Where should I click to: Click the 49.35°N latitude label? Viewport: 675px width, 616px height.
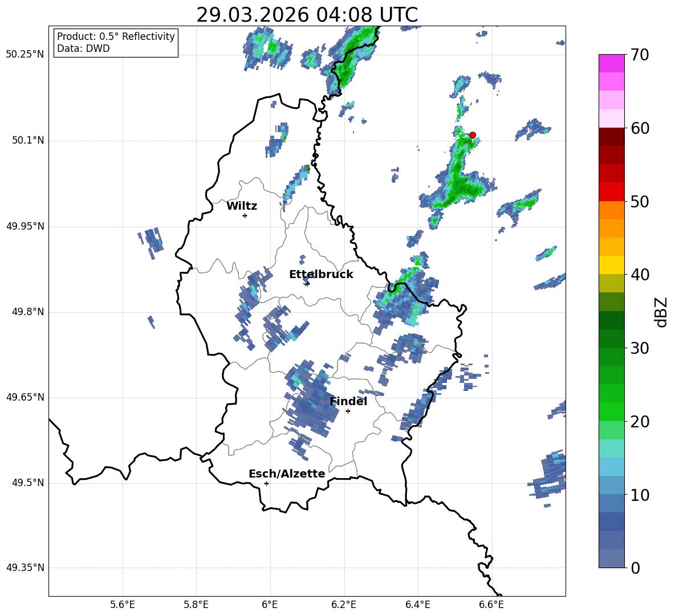pyautogui.click(x=25, y=568)
